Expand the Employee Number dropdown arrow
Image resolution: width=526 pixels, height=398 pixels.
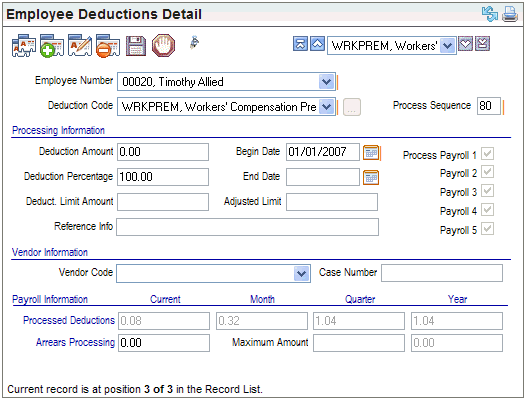tap(326, 82)
